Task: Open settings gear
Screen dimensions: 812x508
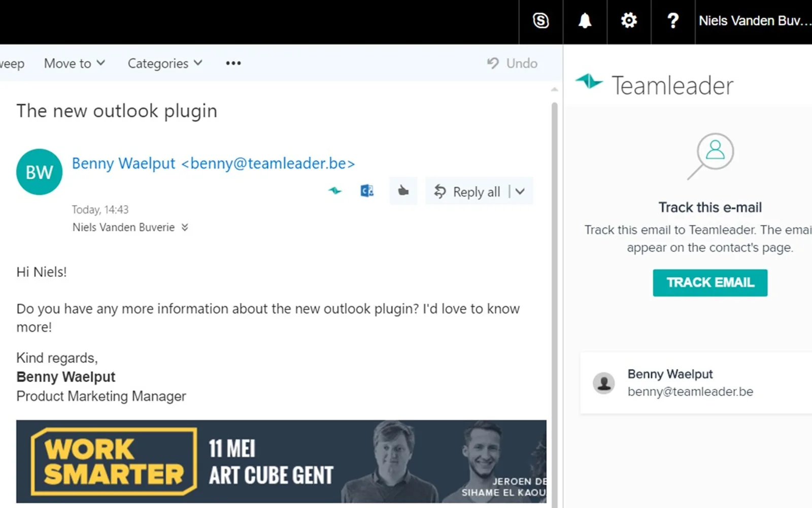Action: [x=629, y=21]
